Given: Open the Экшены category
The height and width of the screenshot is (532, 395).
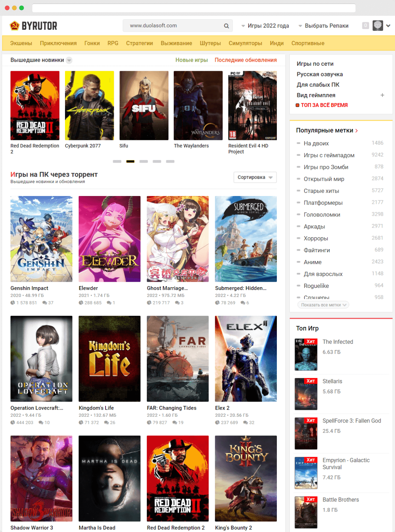Looking at the screenshot, I should pyautogui.click(x=21, y=43).
